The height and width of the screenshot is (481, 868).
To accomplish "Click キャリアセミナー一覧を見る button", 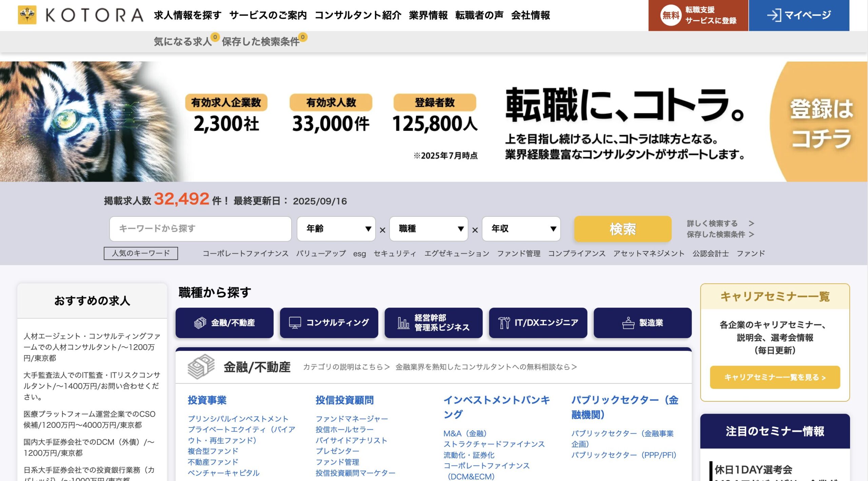I will click(x=775, y=377).
